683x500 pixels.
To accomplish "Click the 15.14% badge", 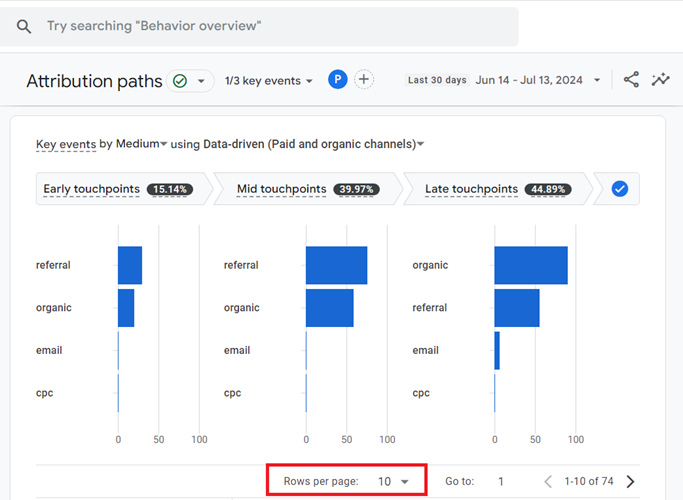I will pyautogui.click(x=170, y=189).
